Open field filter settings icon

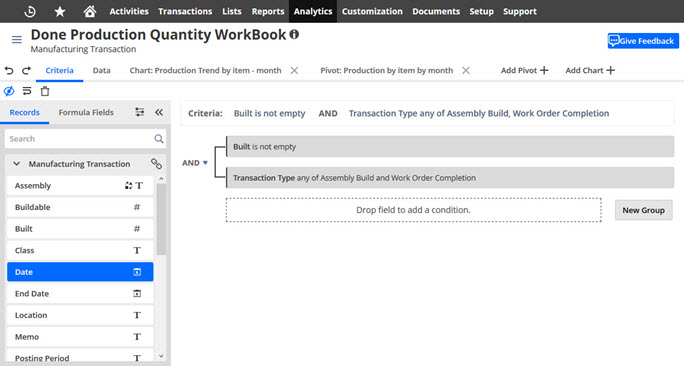[140, 112]
